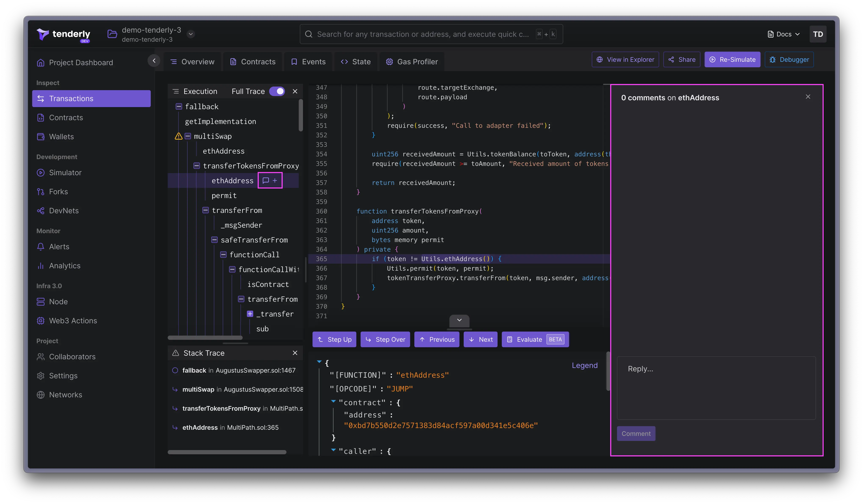Open Collaborators in the sidebar
The image size is (863, 504).
72,357
